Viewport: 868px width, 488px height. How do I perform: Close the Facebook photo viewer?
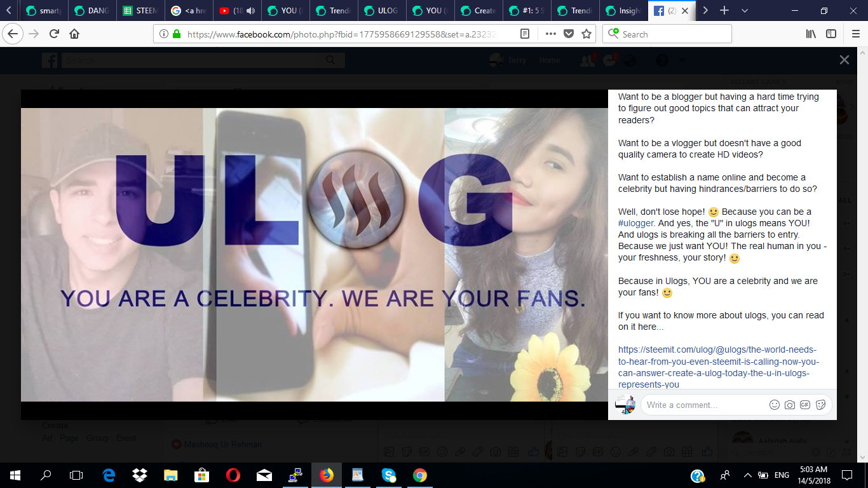pyautogui.click(x=844, y=60)
